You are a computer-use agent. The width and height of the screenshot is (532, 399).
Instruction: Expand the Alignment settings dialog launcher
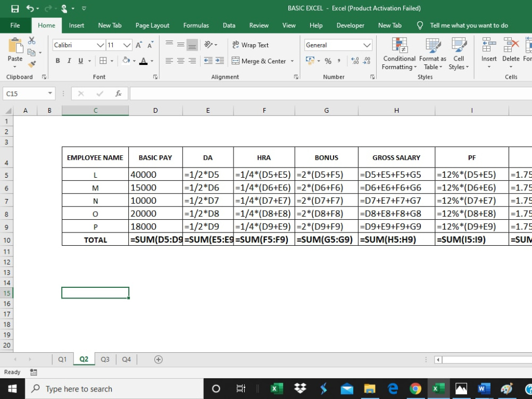tap(296, 77)
